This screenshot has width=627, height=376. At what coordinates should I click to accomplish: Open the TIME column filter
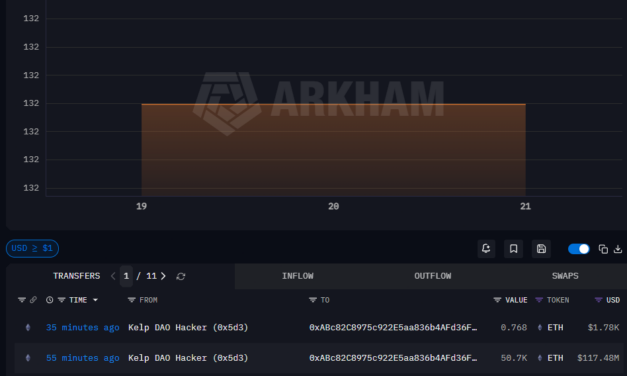62,300
